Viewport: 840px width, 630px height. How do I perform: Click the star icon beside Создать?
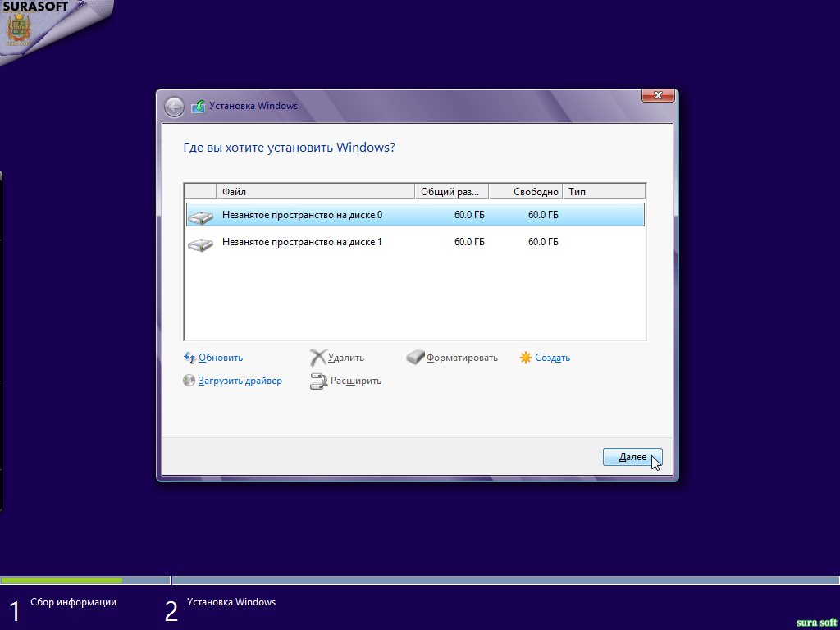526,358
